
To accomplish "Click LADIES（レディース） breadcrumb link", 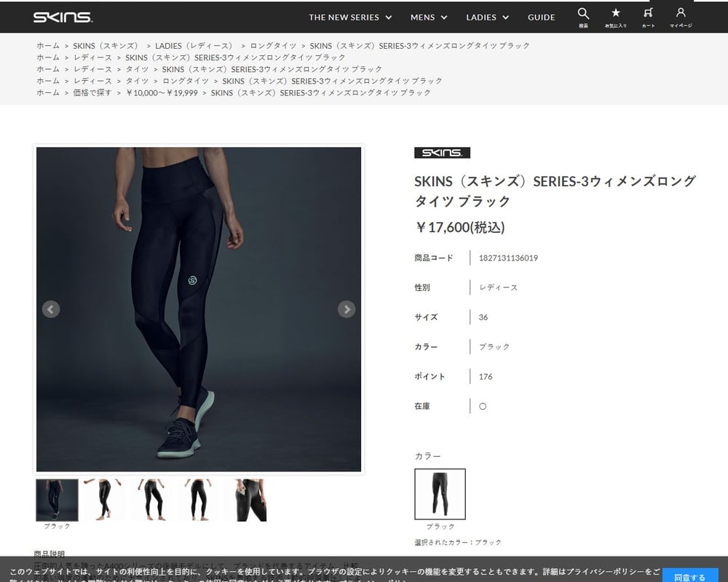I will pyautogui.click(x=194, y=46).
